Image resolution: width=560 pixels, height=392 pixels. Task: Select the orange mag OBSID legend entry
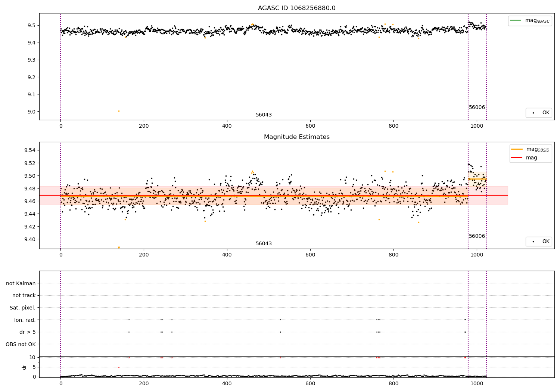(531, 149)
